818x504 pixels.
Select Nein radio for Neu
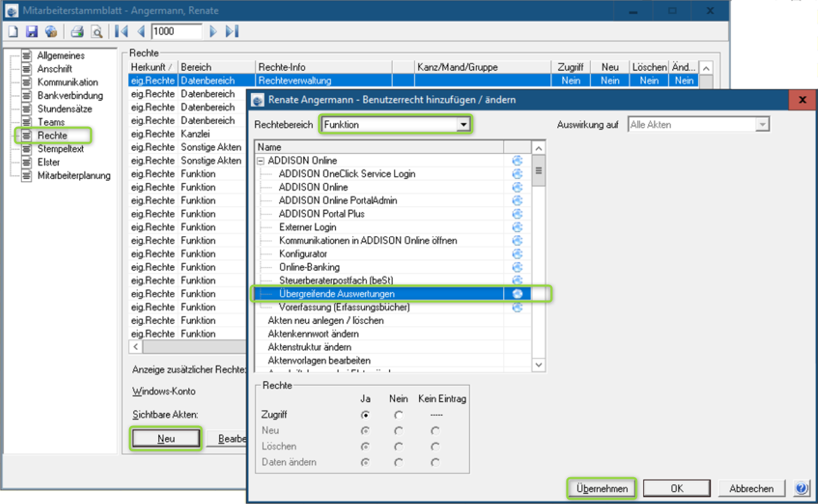coord(399,431)
